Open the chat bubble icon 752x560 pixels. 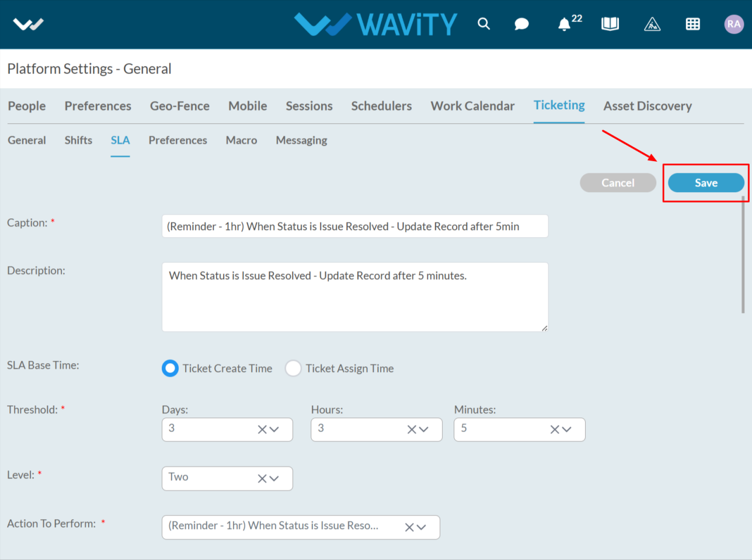(521, 24)
